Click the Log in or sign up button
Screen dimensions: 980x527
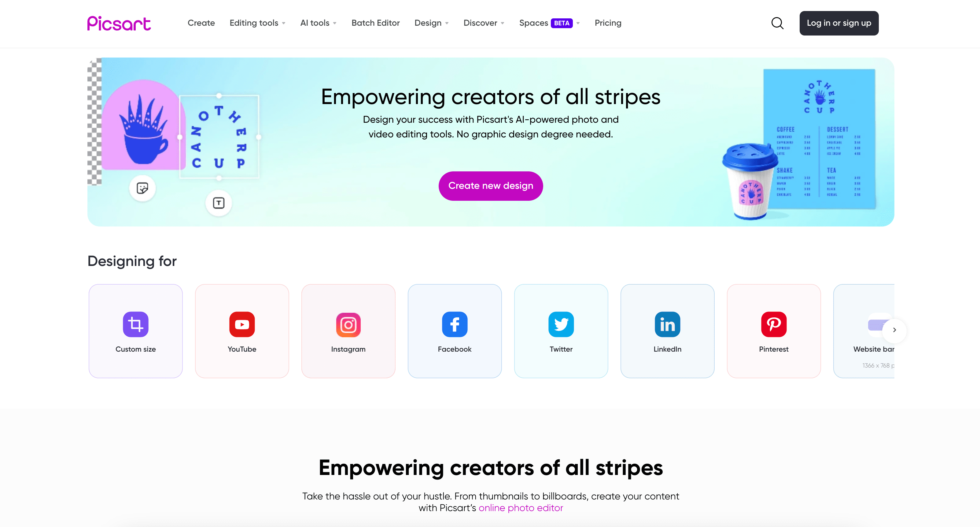(839, 23)
